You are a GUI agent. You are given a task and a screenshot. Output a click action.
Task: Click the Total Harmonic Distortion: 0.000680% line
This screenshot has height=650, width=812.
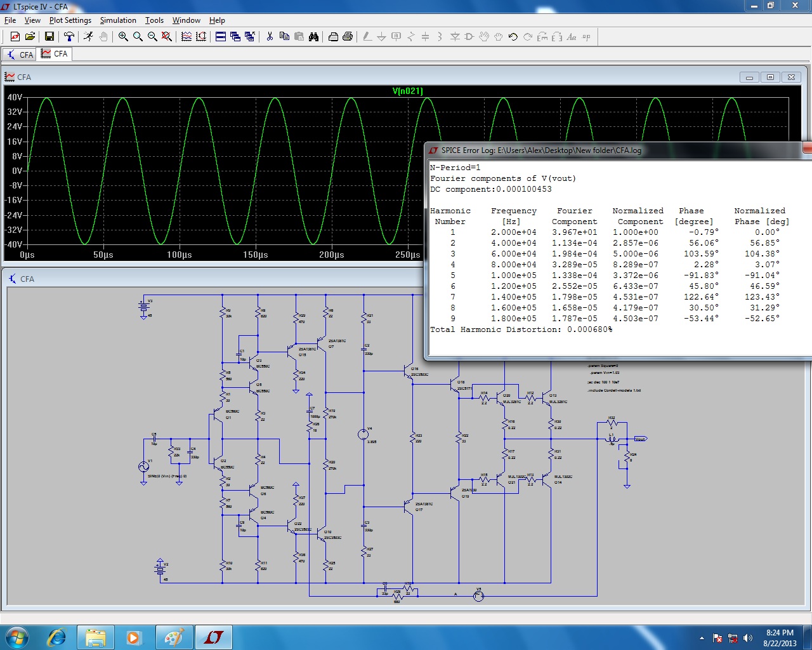[x=521, y=329]
